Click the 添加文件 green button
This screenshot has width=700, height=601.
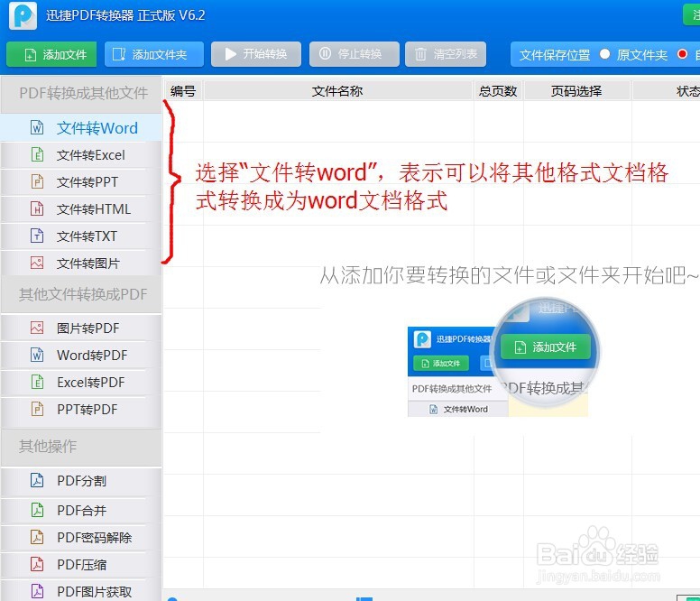(x=51, y=54)
